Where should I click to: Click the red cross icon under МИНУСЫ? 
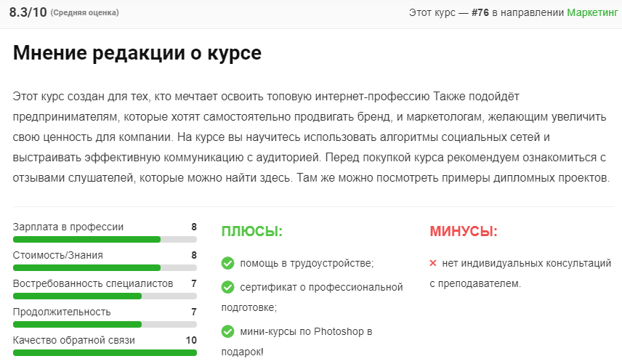pyautogui.click(x=433, y=263)
